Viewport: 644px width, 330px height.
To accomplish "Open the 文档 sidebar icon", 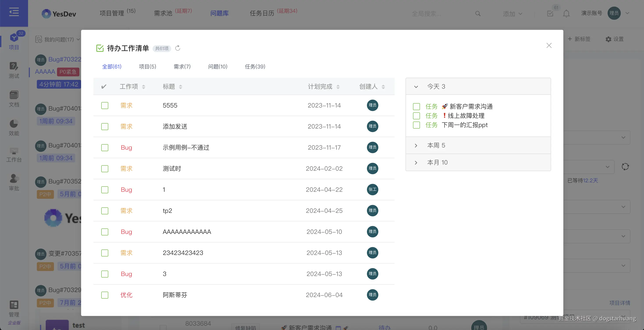I will 14,99.
